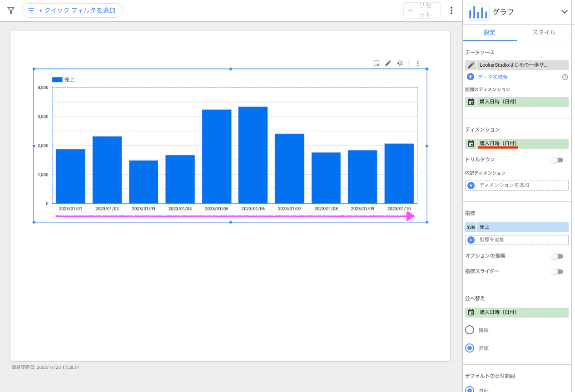Click the chart's sort AZ icon
The width and height of the screenshot is (575, 392).
400,64
